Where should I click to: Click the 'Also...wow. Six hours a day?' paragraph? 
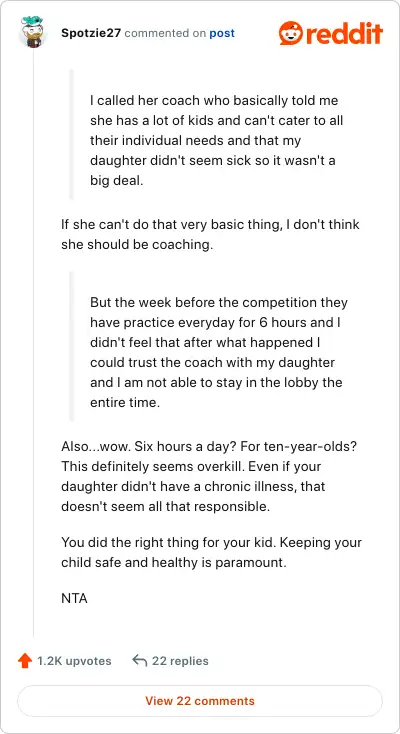tap(209, 476)
